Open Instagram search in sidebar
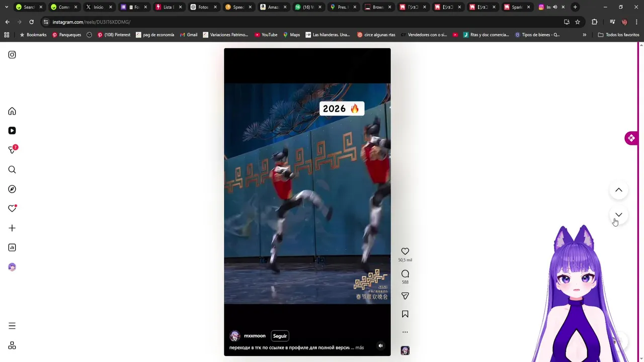The width and height of the screenshot is (644, 362). pos(12,170)
